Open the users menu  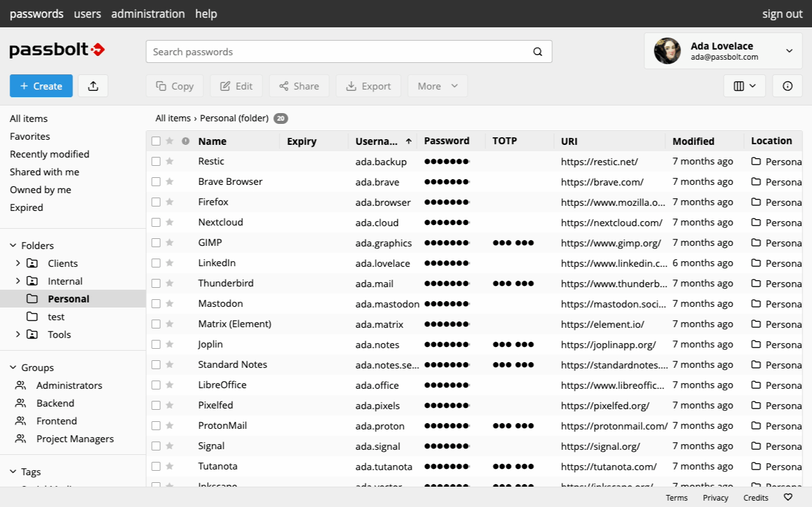(x=88, y=13)
